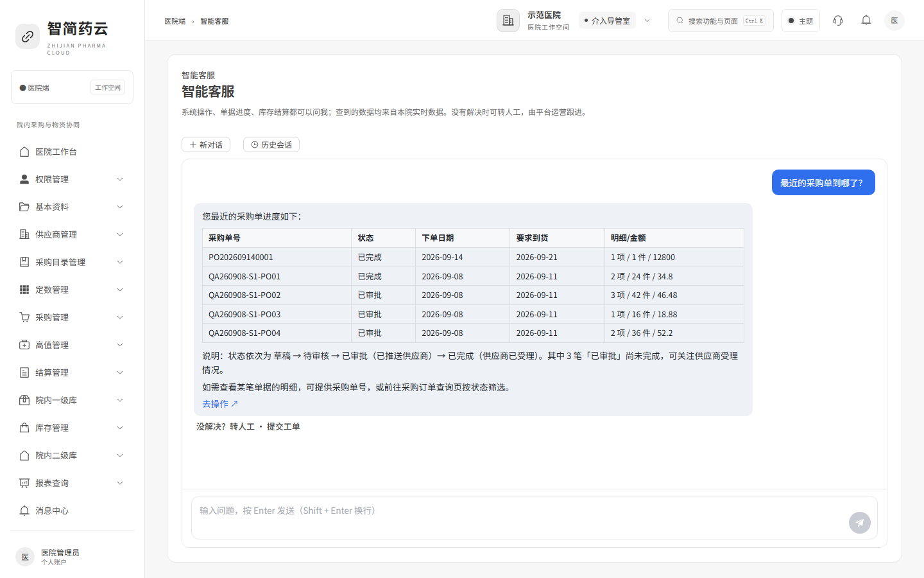Select the 介入导管室 department chip

pyautogui.click(x=607, y=21)
